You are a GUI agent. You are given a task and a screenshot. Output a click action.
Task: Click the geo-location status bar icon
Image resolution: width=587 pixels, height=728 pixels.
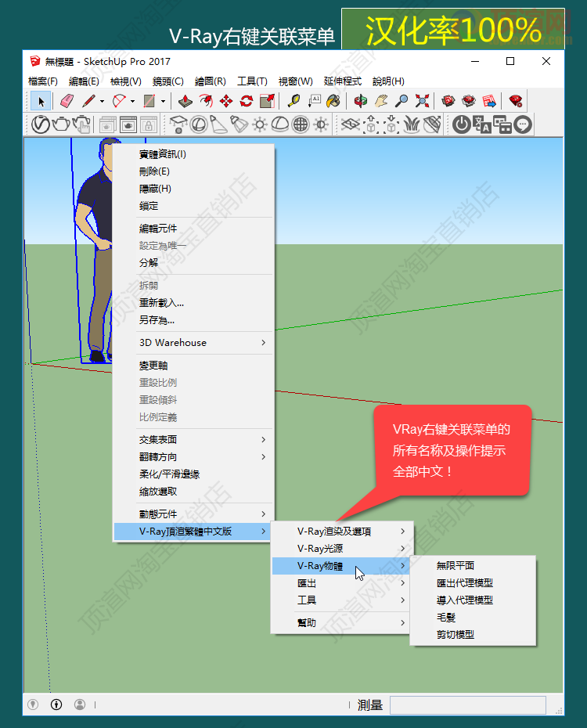click(x=33, y=705)
